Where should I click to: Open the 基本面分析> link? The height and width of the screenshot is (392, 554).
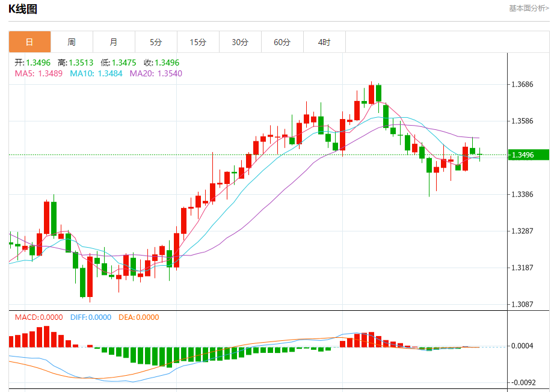tap(529, 8)
